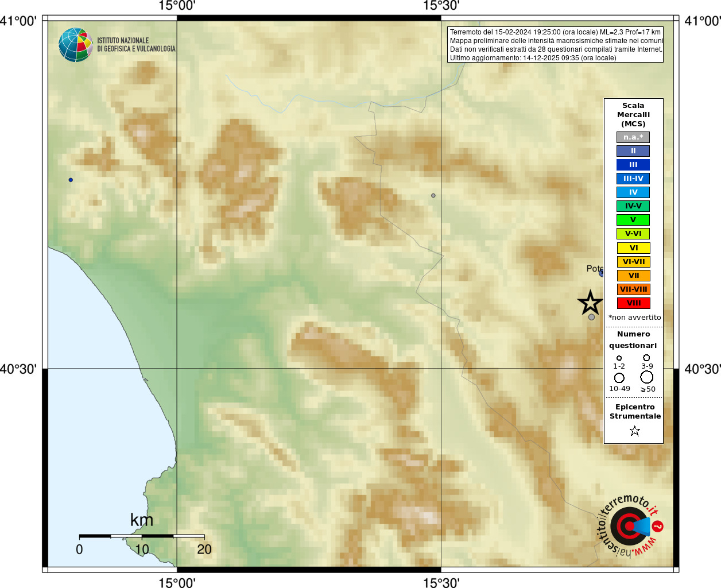This screenshot has width=721, height=588.
Task: Click the Istituto Nazionale di Geofisica text
Action: click(x=136, y=45)
